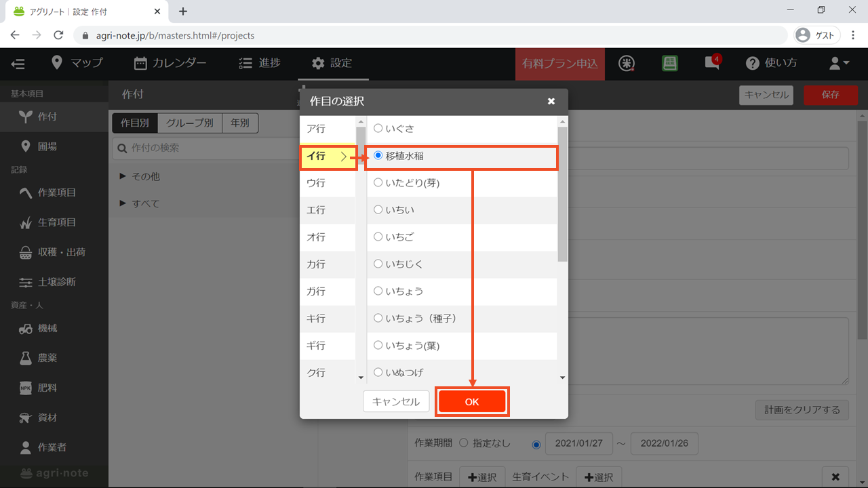868x488 pixels.
Task: Click the red 保存 button
Action: 830,95
